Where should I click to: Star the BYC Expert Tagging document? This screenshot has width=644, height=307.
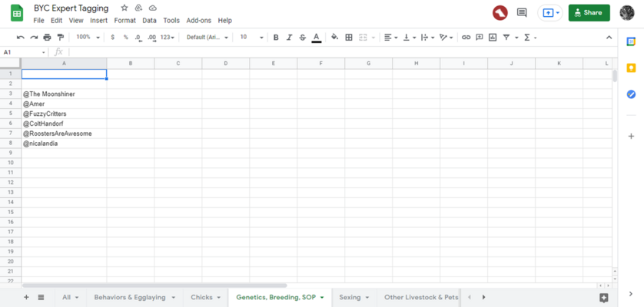[124, 8]
